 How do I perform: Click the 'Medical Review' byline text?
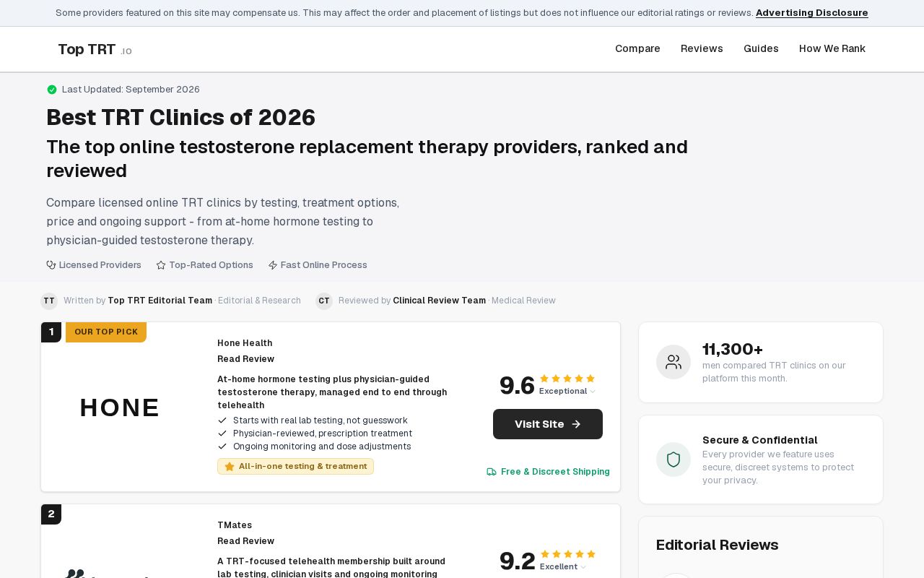523,301
